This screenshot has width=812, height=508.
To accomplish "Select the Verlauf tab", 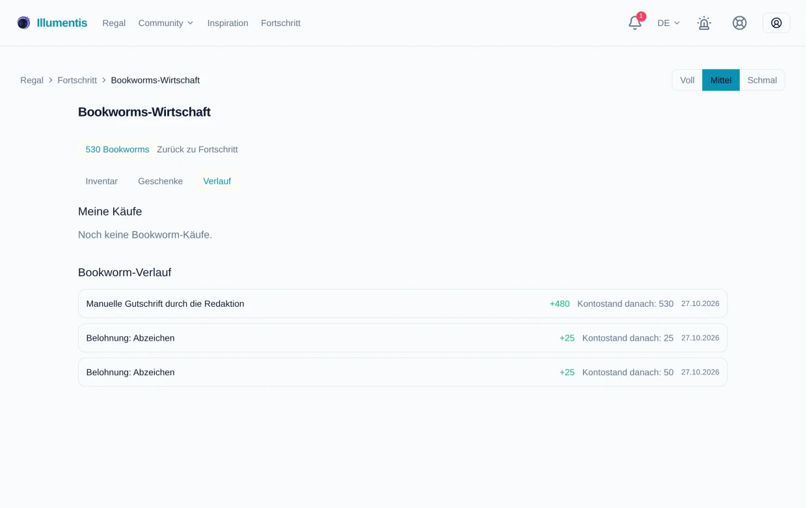I will coord(217,181).
